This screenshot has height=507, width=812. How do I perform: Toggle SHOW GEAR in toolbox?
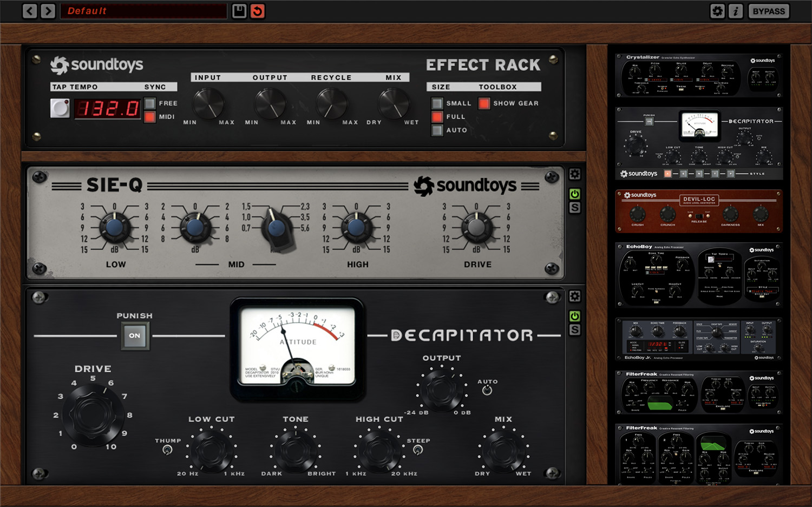484,103
